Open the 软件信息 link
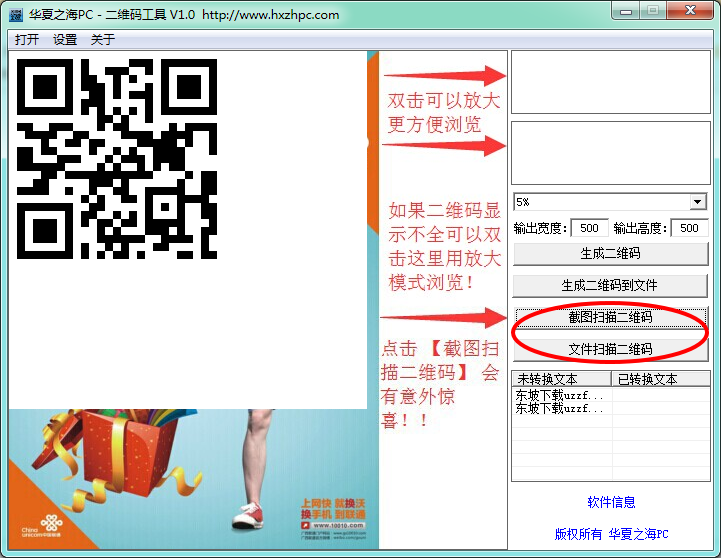The height and width of the screenshot is (558, 721). tap(611, 502)
